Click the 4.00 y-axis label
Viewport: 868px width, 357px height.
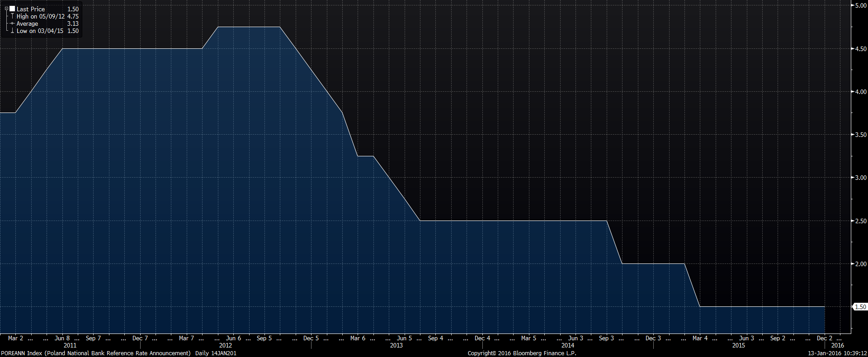(x=861, y=92)
